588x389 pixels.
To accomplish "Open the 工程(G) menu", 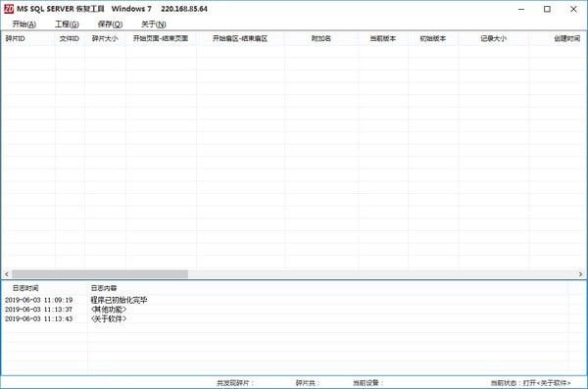I will click(x=67, y=24).
